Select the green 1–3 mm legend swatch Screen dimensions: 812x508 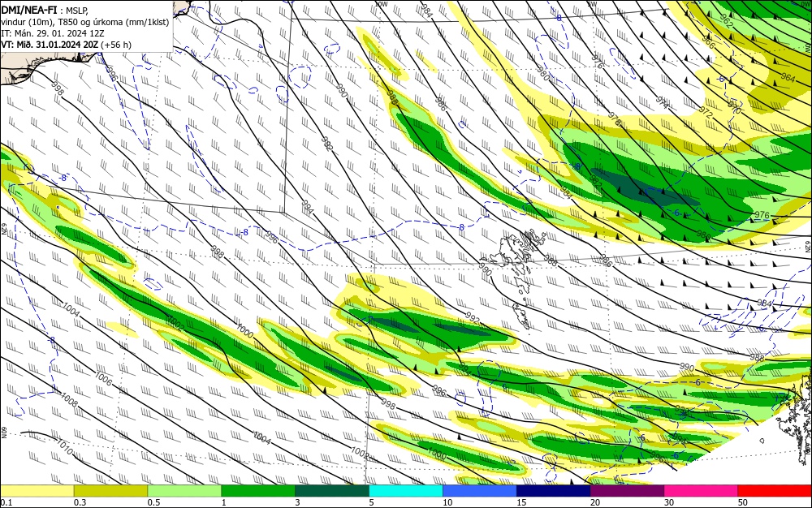[x=258, y=490]
